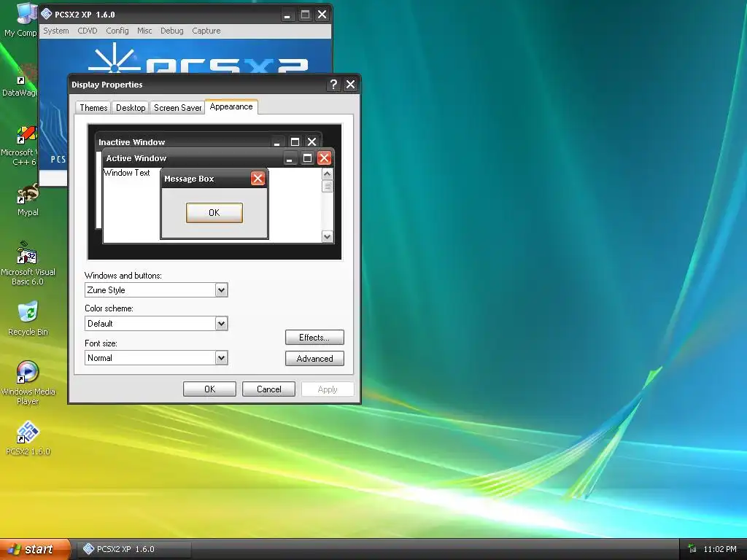Image resolution: width=747 pixels, height=560 pixels.
Task: Launch Microsoft Visual Basic 6.0 shortcut
Action: point(28,262)
